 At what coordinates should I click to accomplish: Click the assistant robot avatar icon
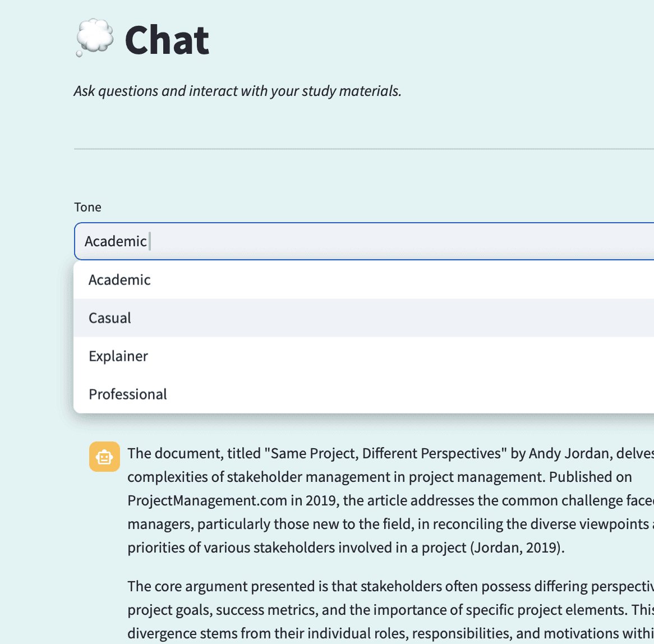(x=104, y=457)
